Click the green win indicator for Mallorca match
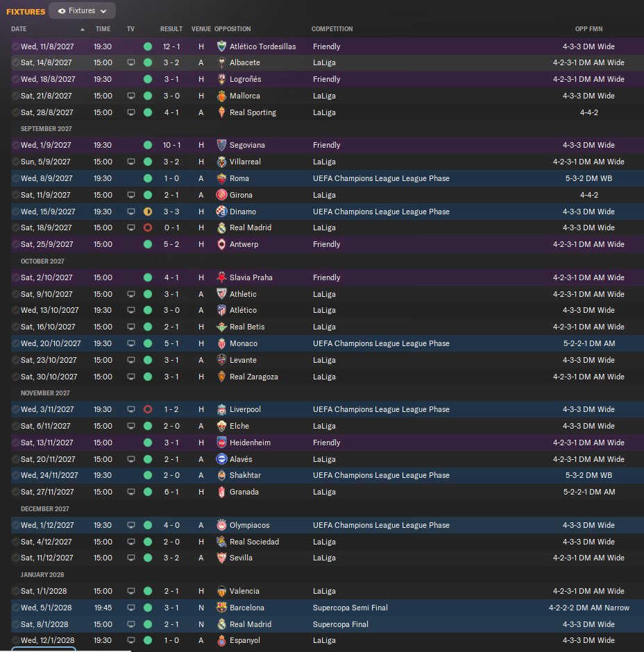The image size is (644, 652). 148,96
